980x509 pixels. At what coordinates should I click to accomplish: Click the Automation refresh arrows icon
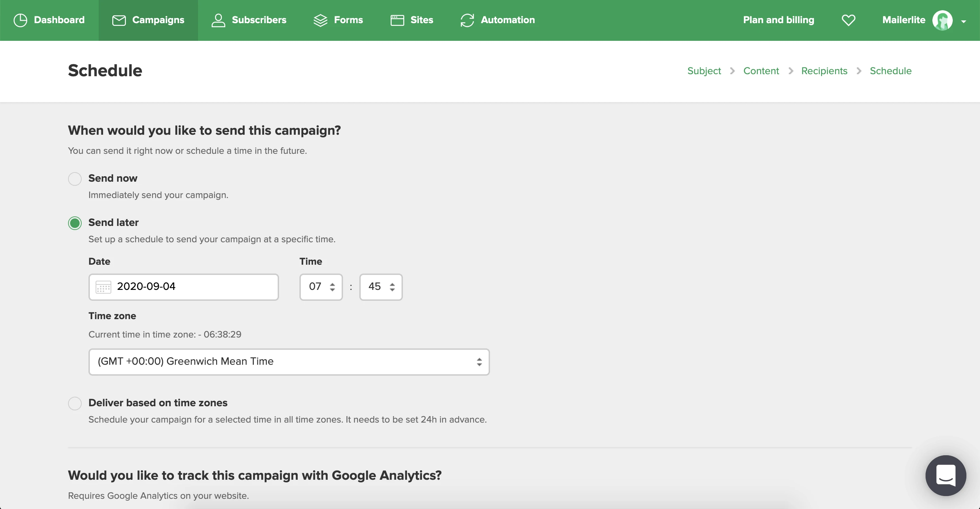click(467, 20)
